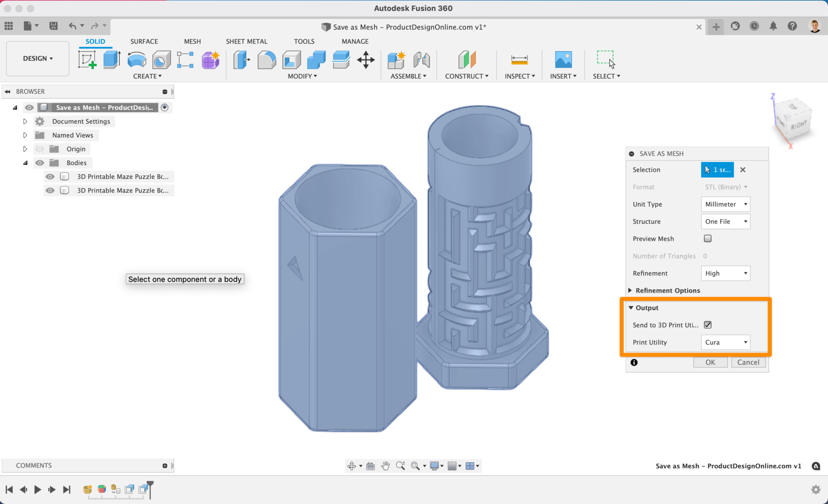Viewport: 828px width, 504px height.
Task: Confirm with the OK button
Action: tap(710, 362)
